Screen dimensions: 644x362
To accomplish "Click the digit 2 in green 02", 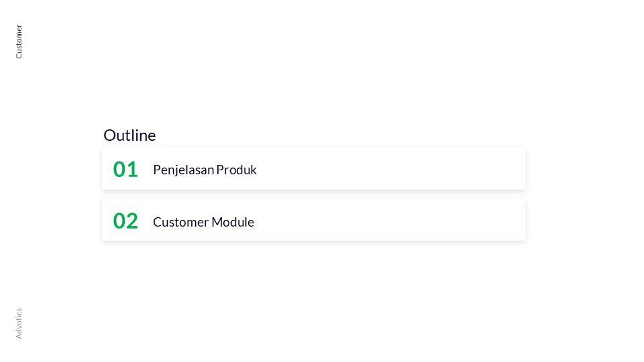I will point(132,221).
